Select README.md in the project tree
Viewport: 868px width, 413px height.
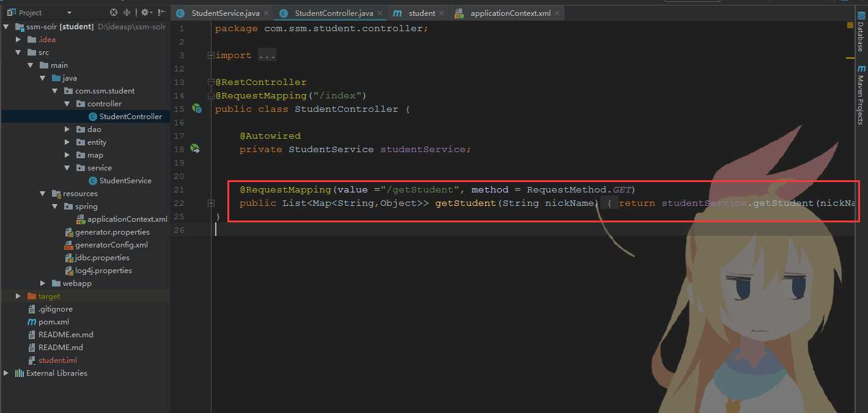click(x=61, y=348)
